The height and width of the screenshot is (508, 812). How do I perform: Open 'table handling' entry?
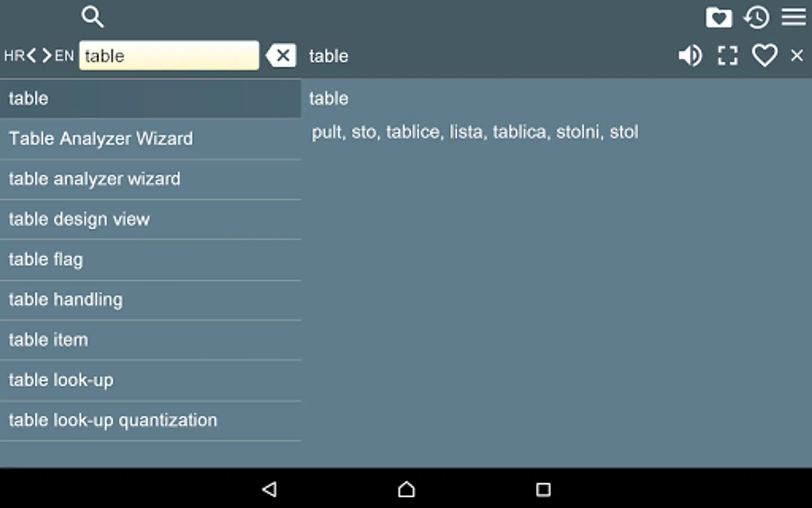(151, 300)
